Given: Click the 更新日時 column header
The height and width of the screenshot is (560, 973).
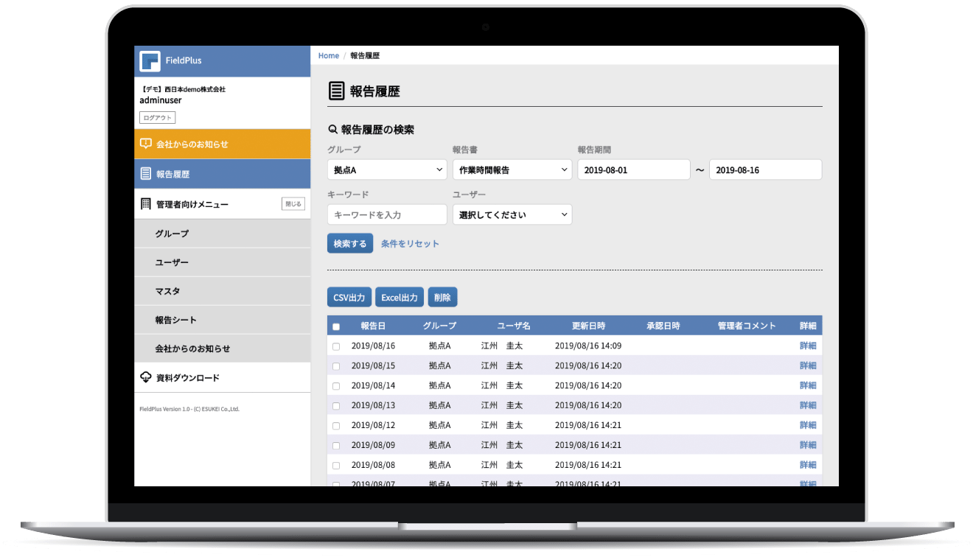Looking at the screenshot, I should (x=588, y=326).
